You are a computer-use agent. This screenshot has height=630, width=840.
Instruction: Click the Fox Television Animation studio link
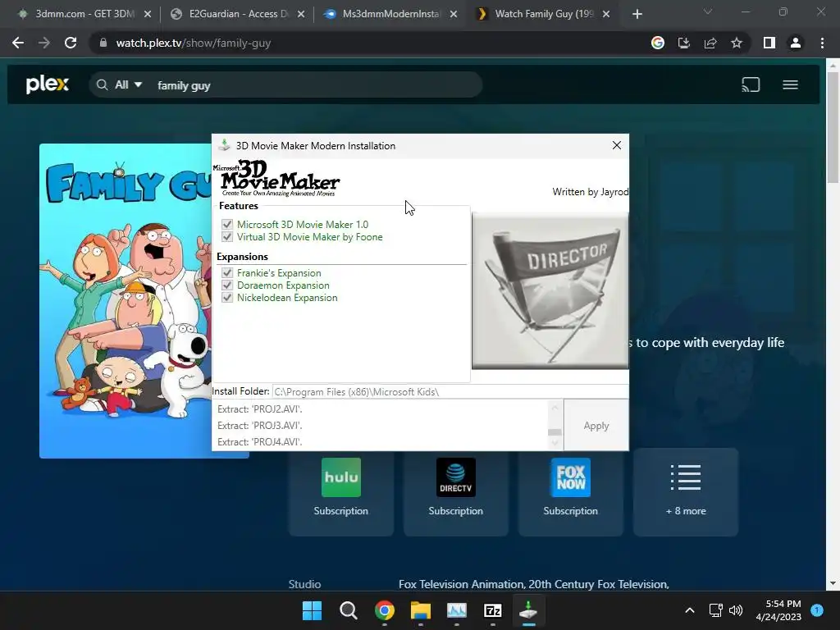click(x=460, y=584)
